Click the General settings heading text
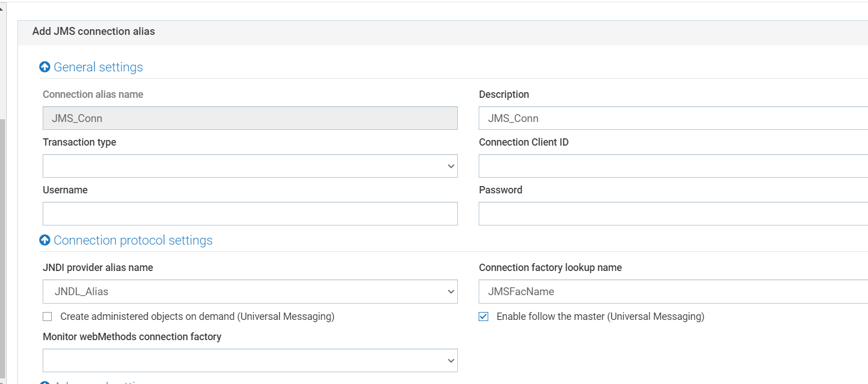This screenshot has width=868, height=384. click(x=98, y=67)
